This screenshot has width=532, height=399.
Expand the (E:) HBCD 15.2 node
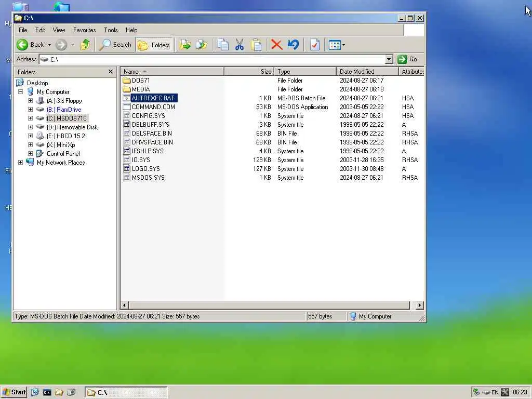[x=30, y=136]
